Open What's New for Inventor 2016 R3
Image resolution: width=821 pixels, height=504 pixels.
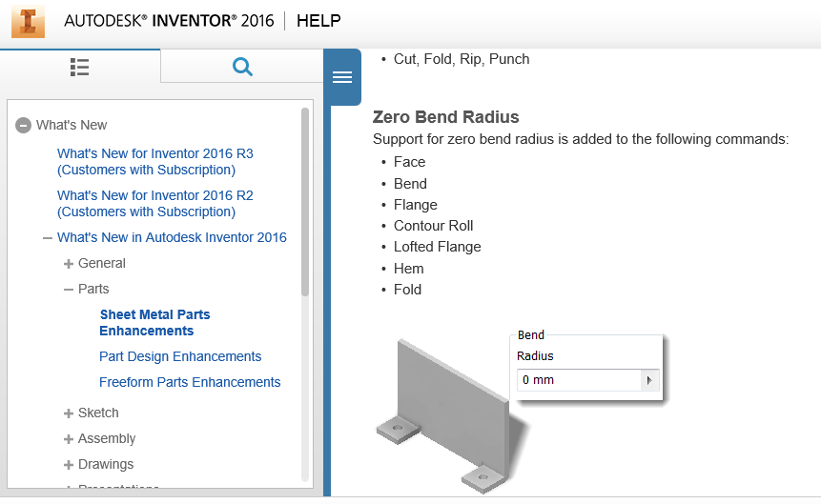(x=154, y=161)
